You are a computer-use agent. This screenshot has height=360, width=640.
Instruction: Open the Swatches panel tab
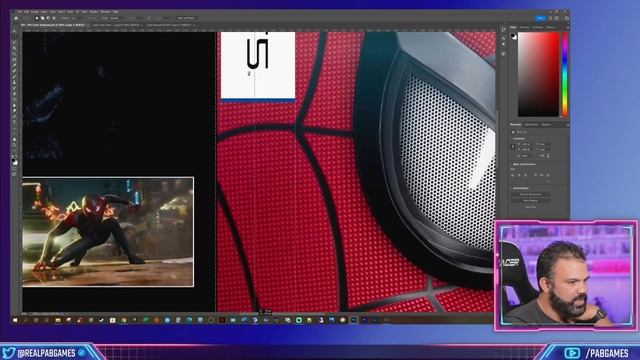click(x=524, y=27)
